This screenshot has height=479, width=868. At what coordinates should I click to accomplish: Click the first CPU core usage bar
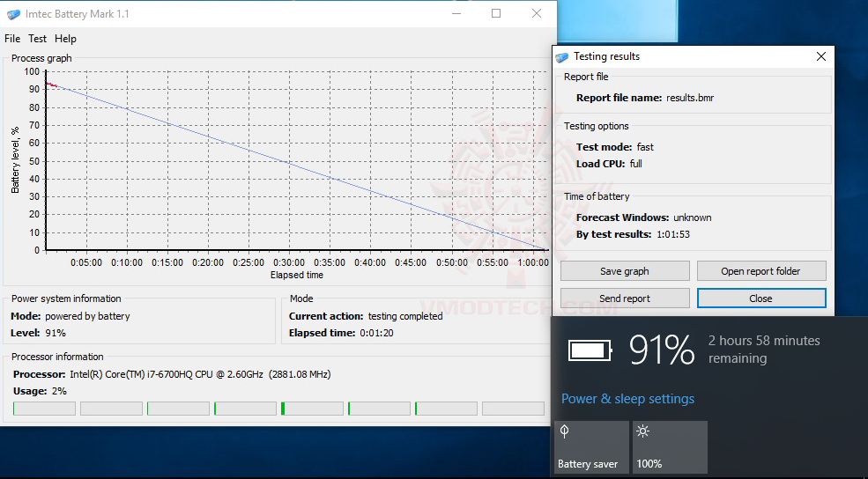[44, 409]
